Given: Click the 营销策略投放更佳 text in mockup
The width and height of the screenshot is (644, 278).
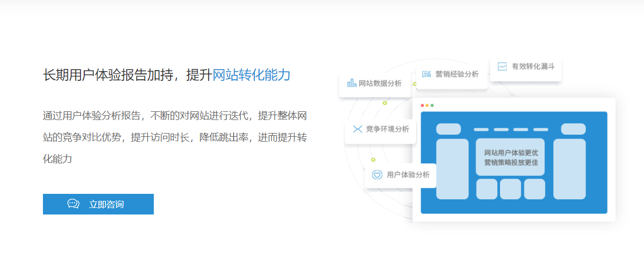Looking at the screenshot, I should [510, 162].
